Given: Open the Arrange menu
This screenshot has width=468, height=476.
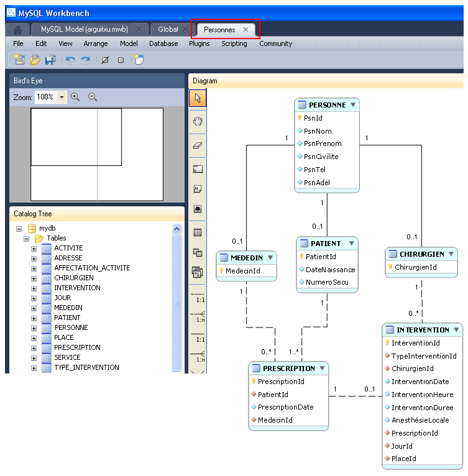Looking at the screenshot, I should [x=96, y=43].
